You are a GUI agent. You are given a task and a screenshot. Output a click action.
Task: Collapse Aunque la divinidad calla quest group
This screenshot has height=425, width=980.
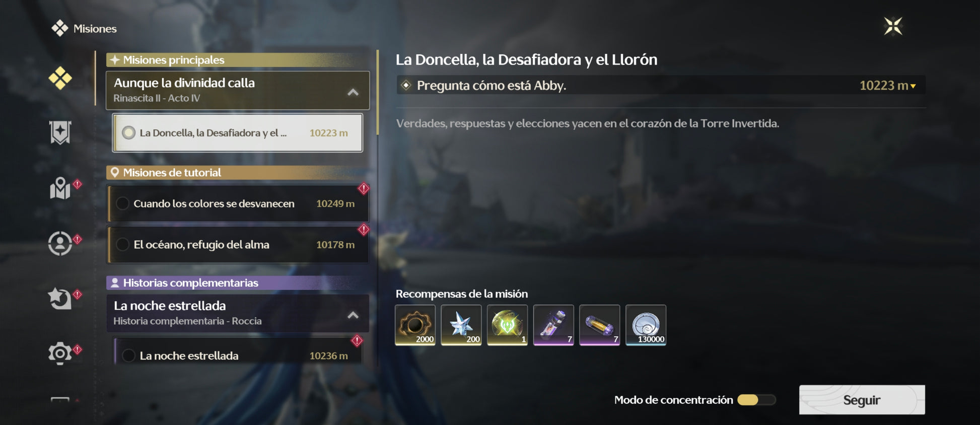pyautogui.click(x=353, y=92)
